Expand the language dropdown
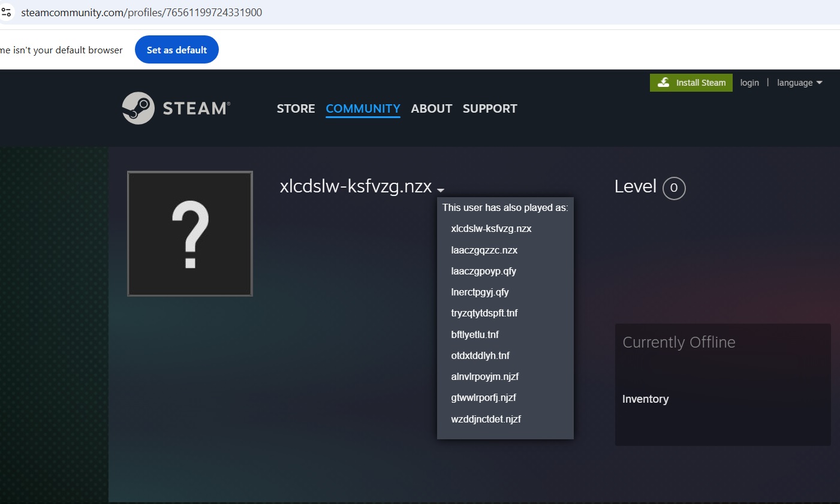The image size is (840, 504). click(799, 83)
